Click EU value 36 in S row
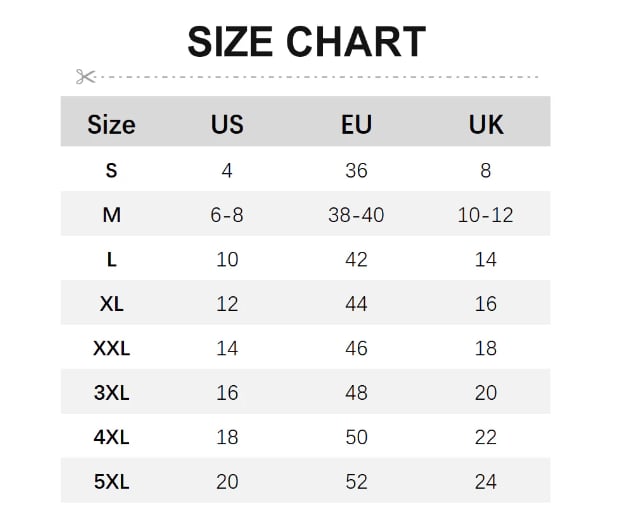 click(x=356, y=171)
